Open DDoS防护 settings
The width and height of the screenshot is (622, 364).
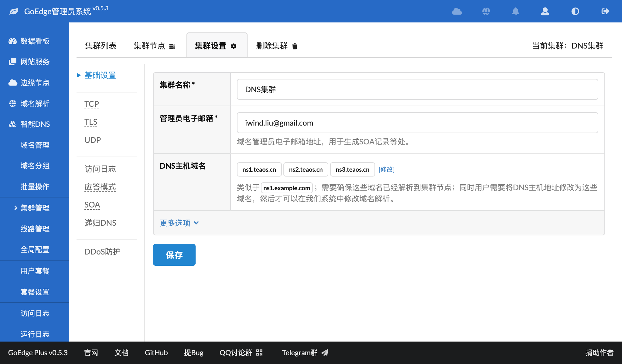(103, 252)
